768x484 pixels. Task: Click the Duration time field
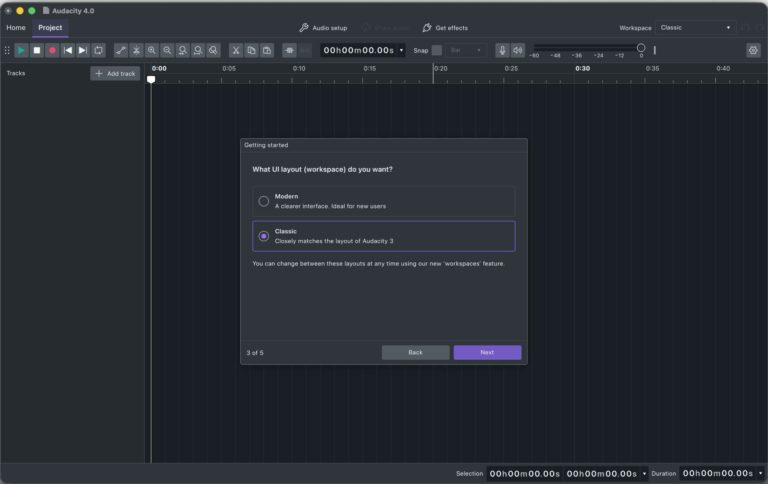pos(718,474)
